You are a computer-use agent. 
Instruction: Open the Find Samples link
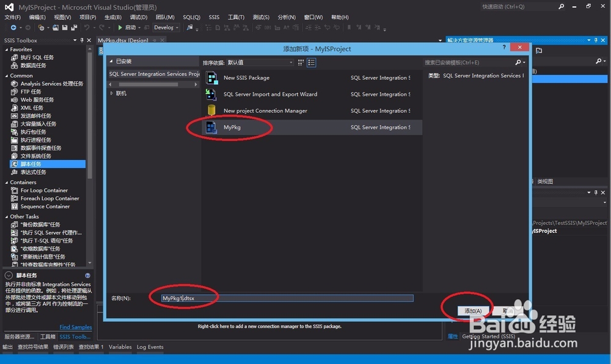point(76,327)
